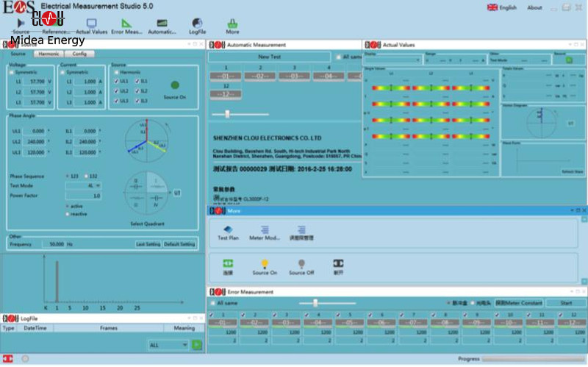Open the Test Mode dropdown

(83, 186)
